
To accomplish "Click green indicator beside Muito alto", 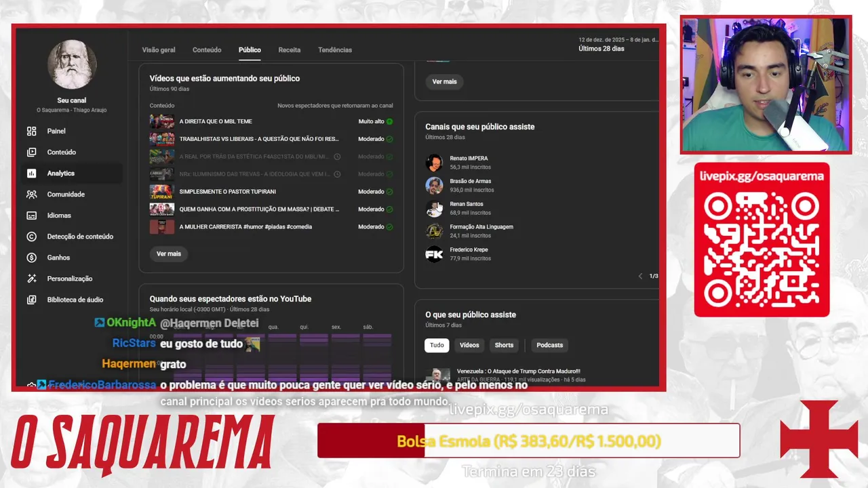I will point(389,121).
